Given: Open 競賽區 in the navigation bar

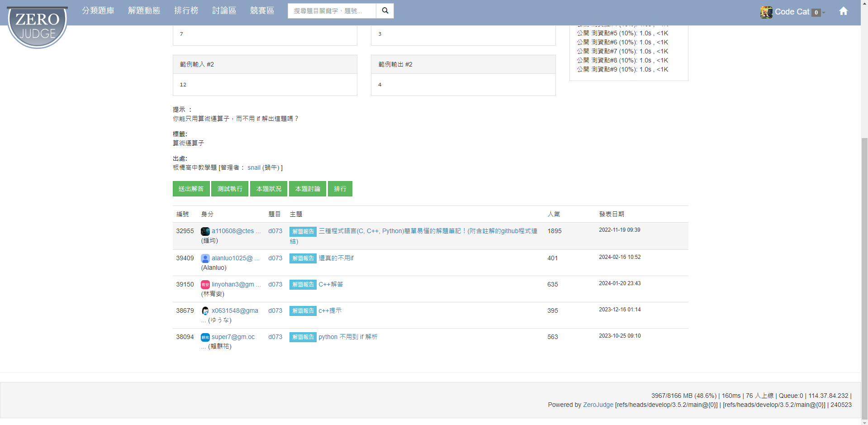Looking at the screenshot, I should coord(262,10).
